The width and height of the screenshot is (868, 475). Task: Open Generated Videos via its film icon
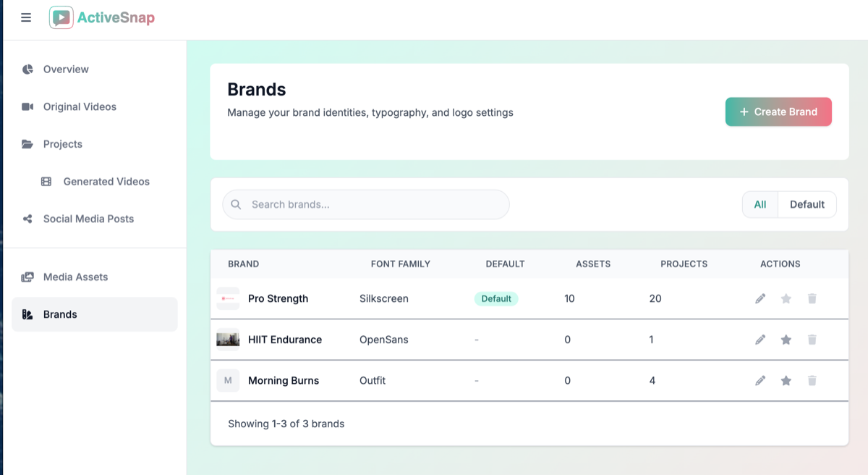[47, 181]
